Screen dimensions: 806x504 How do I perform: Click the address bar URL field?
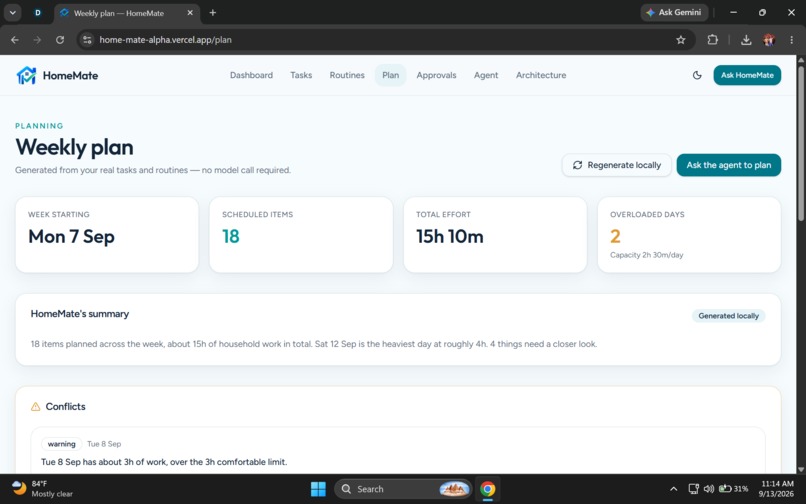386,40
